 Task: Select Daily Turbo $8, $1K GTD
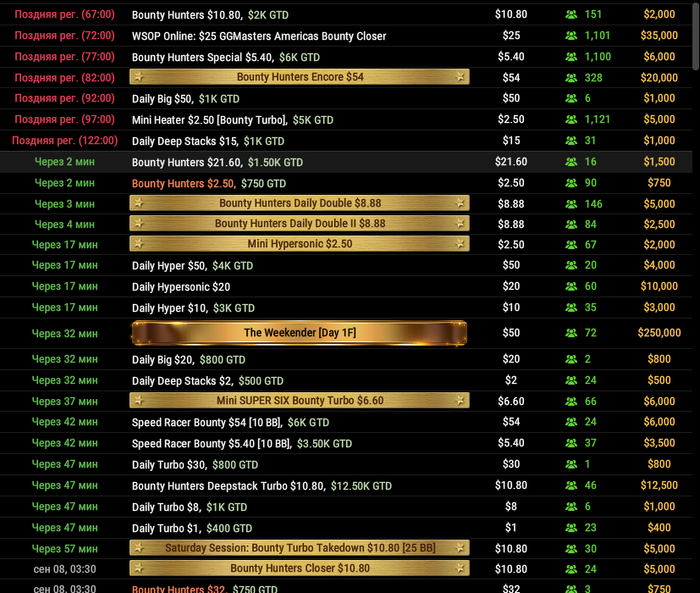189,507
